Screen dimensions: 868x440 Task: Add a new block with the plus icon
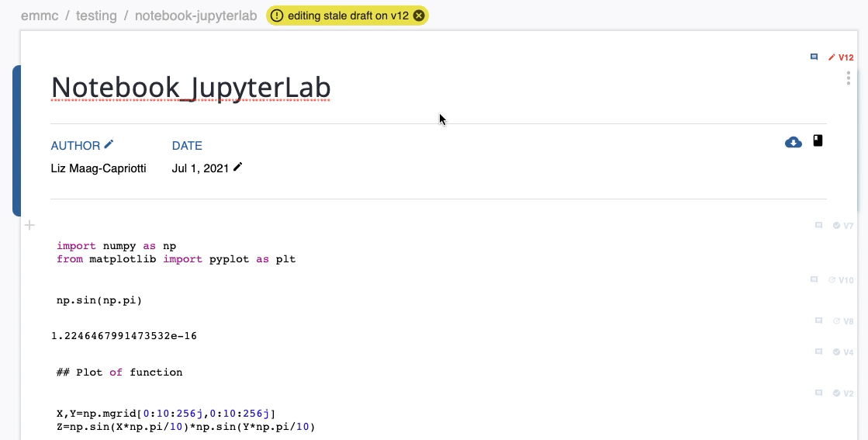(x=29, y=226)
